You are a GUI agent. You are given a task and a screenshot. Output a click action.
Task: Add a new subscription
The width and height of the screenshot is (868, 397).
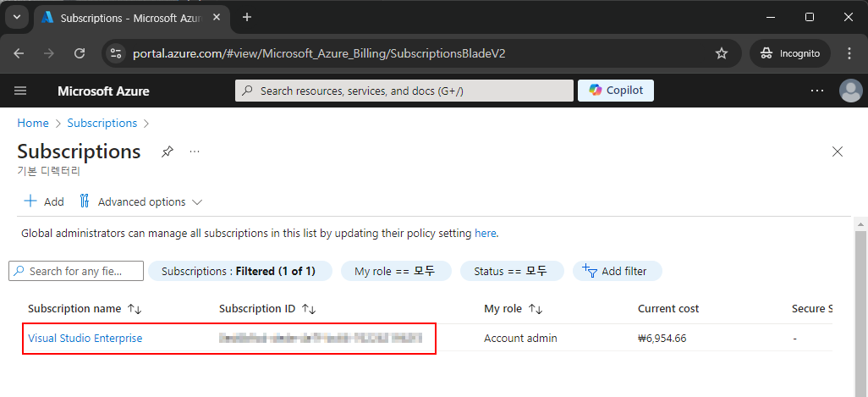44,201
